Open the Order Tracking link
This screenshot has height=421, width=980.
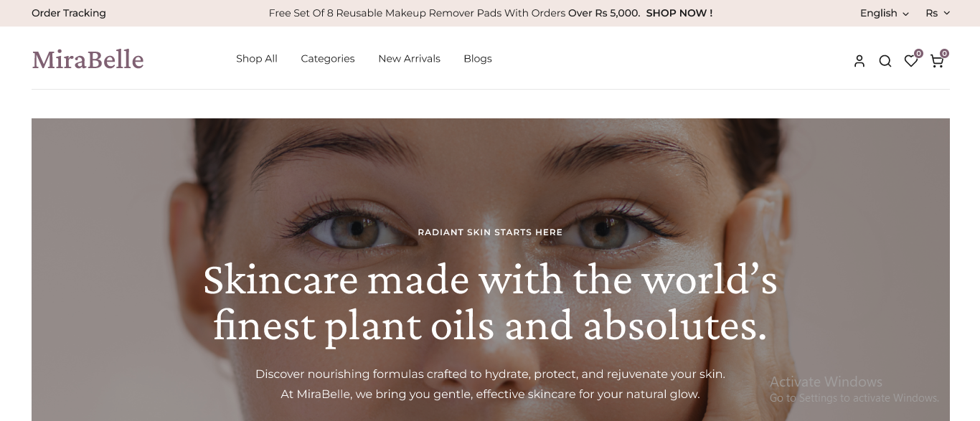pyautogui.click(x=69, y=13)
